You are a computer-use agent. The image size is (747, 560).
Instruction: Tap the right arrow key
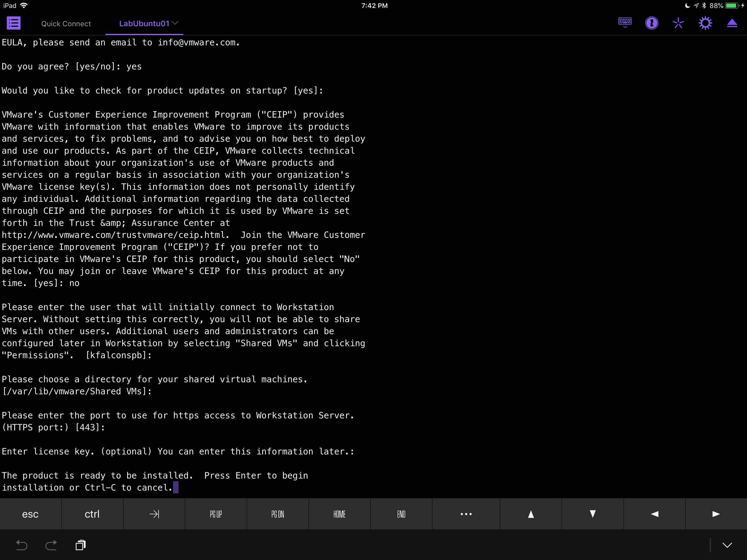pos(716,514)
